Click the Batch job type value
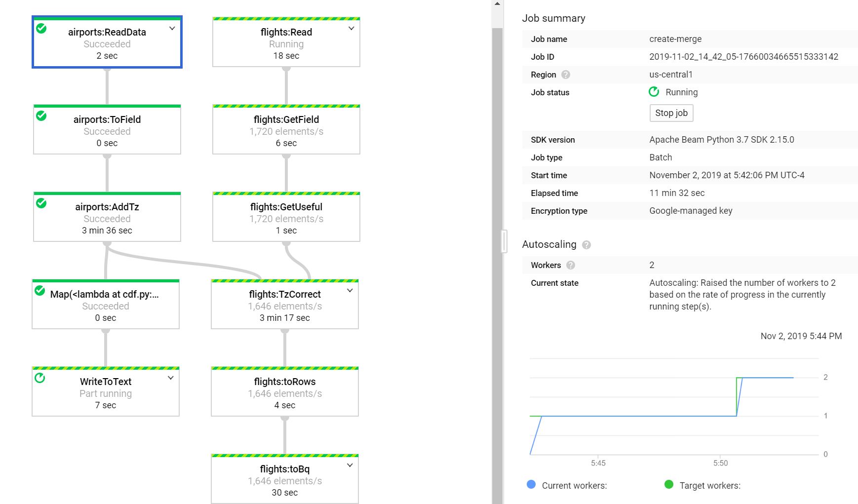 pyautogui.click(x=661, y=157)
